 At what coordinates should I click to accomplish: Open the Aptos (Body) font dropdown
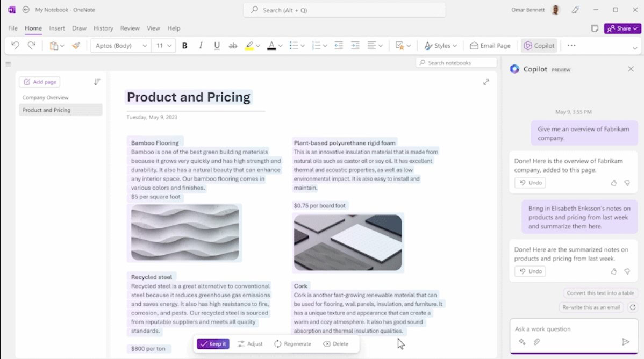121,46
